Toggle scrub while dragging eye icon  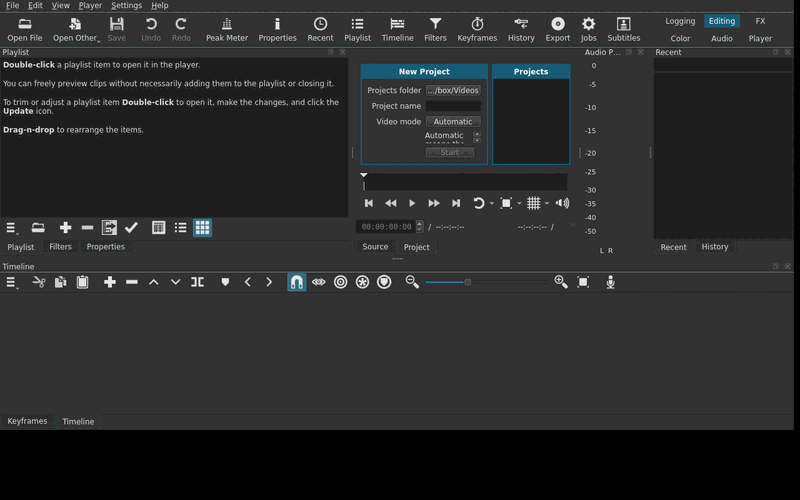319,282
